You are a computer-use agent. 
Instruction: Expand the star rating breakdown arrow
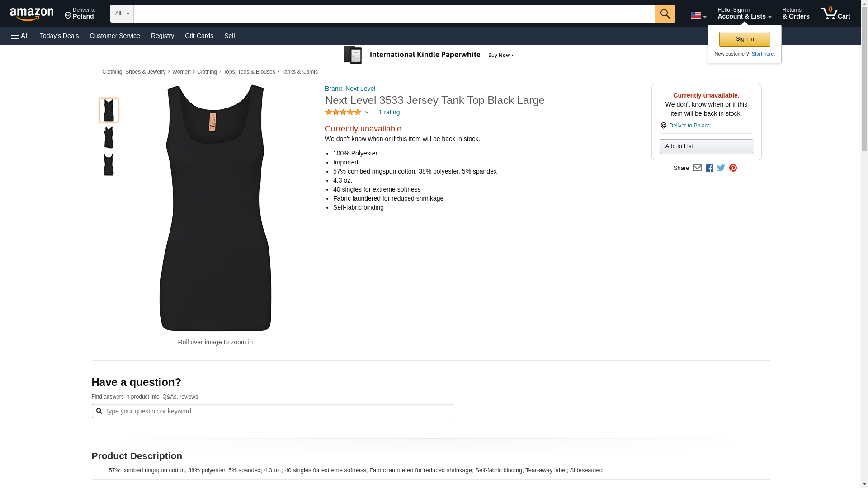[x=367, y=112]
